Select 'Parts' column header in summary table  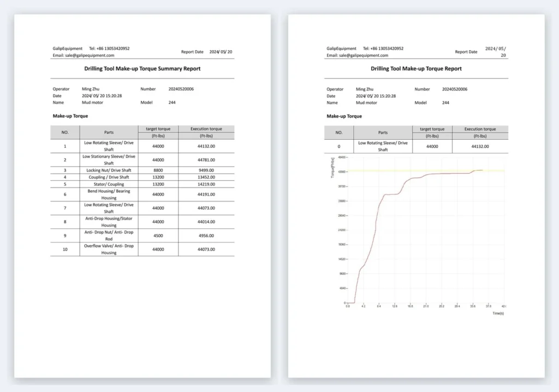[x=109, y=132]
